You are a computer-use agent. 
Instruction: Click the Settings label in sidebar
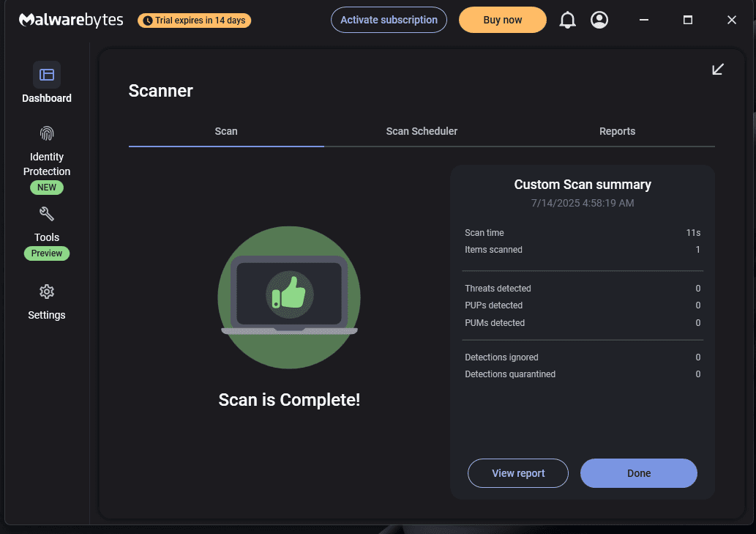click(47, 315)
